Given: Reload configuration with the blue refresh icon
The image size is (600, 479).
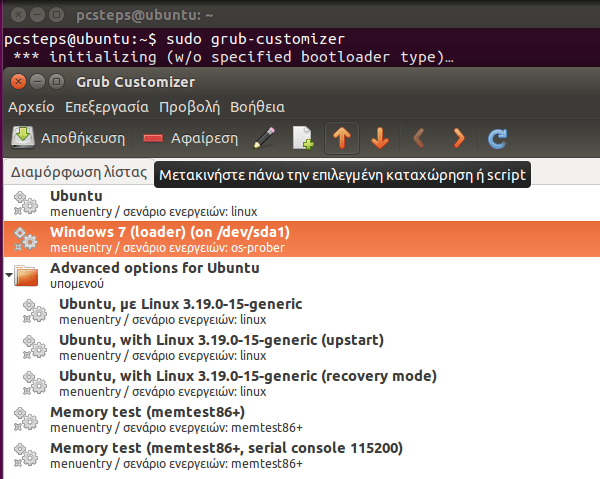Looking at the screenshot, I should pos(497,138).
